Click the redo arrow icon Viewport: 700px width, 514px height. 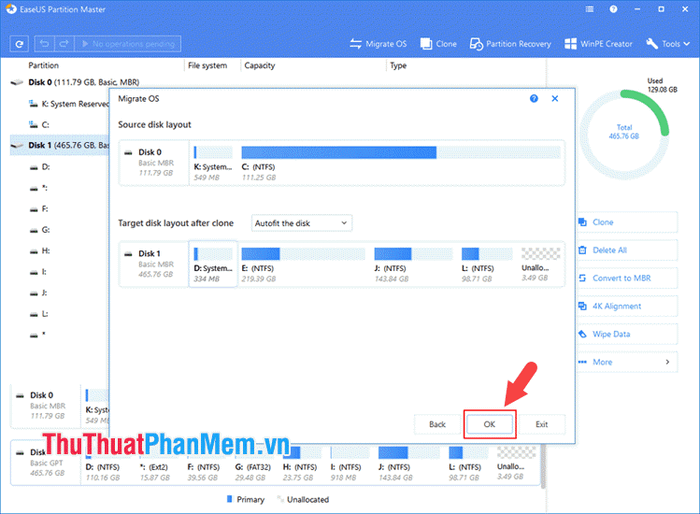pyautogui.click(x=64, y=44)
